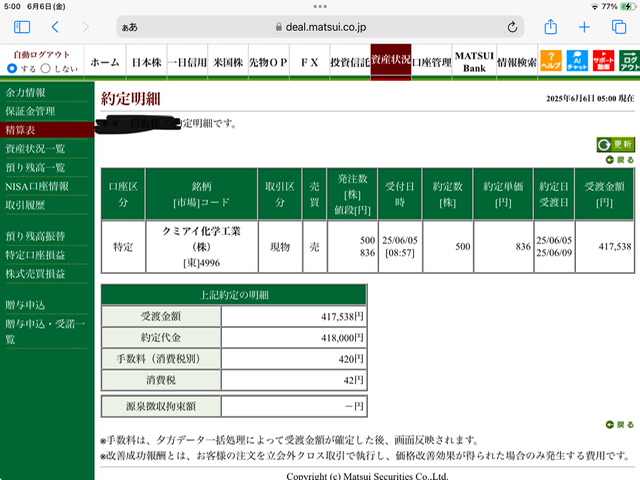Click the 現物 transaction type cell
Image resolution: width=640 pixels, height=480 pixels.
point(280,247)
